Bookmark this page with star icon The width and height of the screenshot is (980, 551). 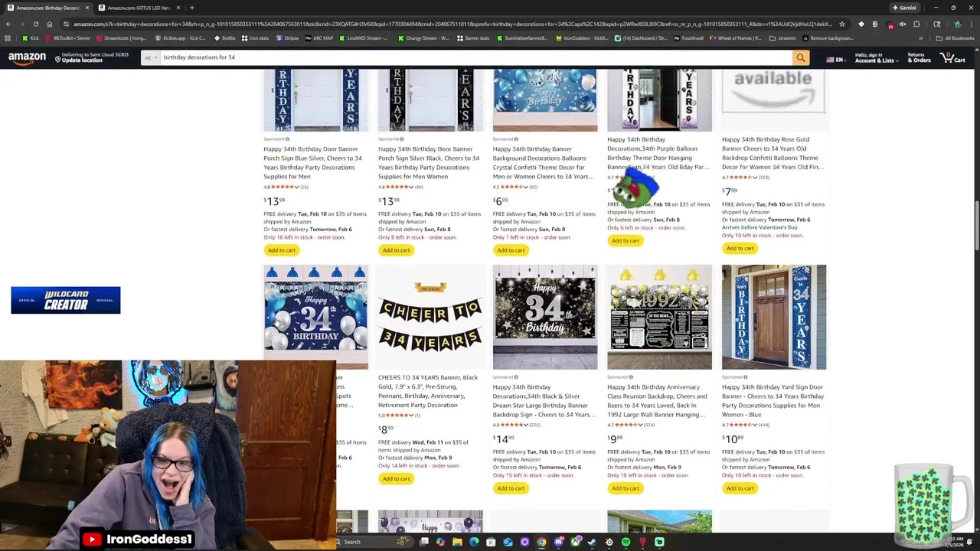pyautogui.click(x=842, y=24)
